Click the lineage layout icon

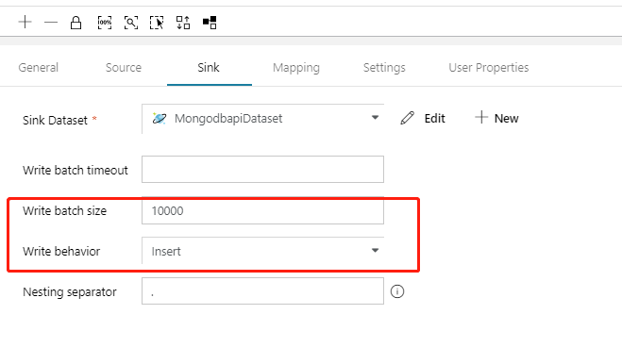(210, 23)
